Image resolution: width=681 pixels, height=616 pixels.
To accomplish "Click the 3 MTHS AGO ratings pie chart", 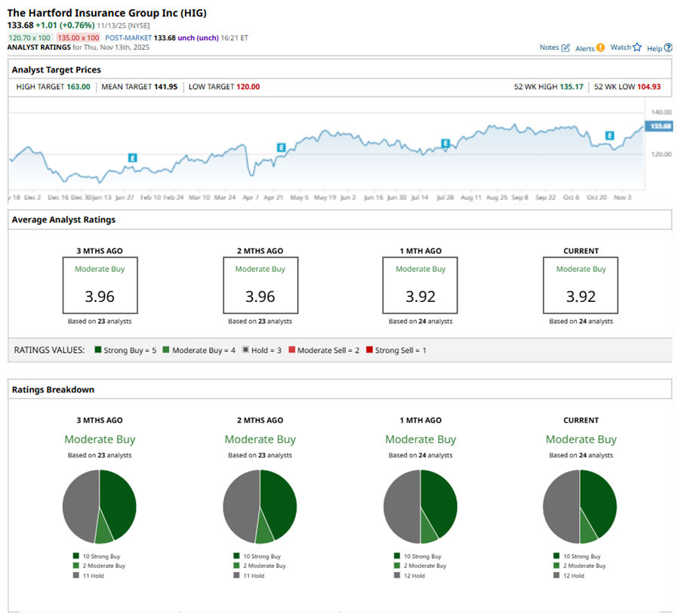I will [x=99, y=507].
